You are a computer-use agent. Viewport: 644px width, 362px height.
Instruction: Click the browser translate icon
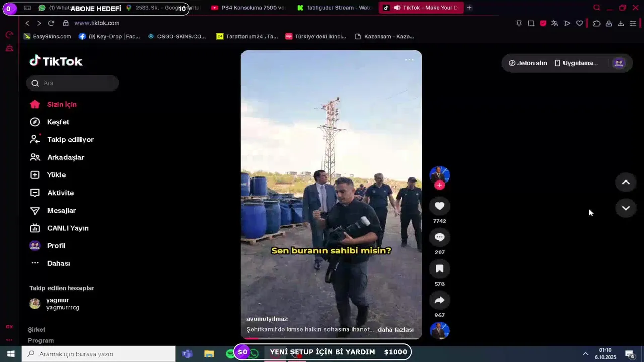pos(555,23)
